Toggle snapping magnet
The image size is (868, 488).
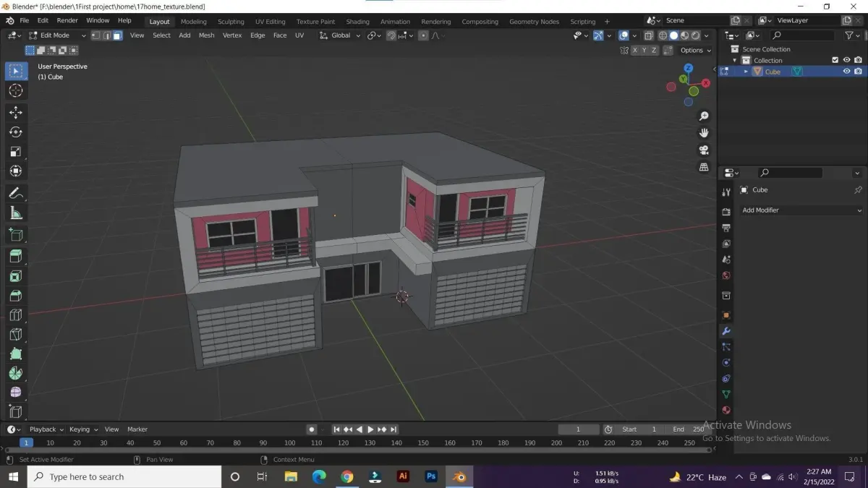coord(391,35)
